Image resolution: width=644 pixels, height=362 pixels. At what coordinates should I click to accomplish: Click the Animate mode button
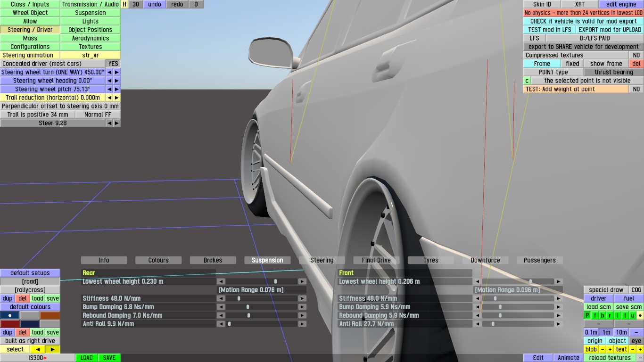569,358
